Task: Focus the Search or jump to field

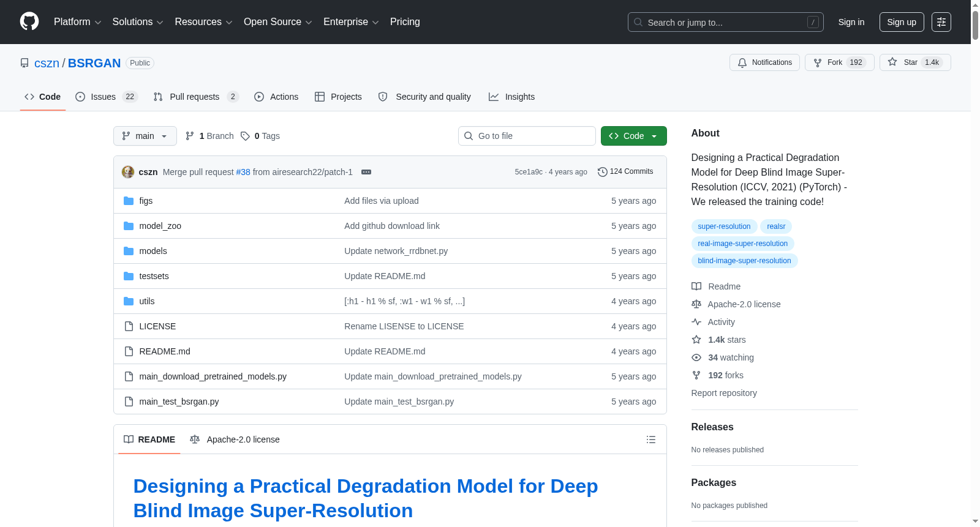Action: pyautogui.click(x=726, y=22)
